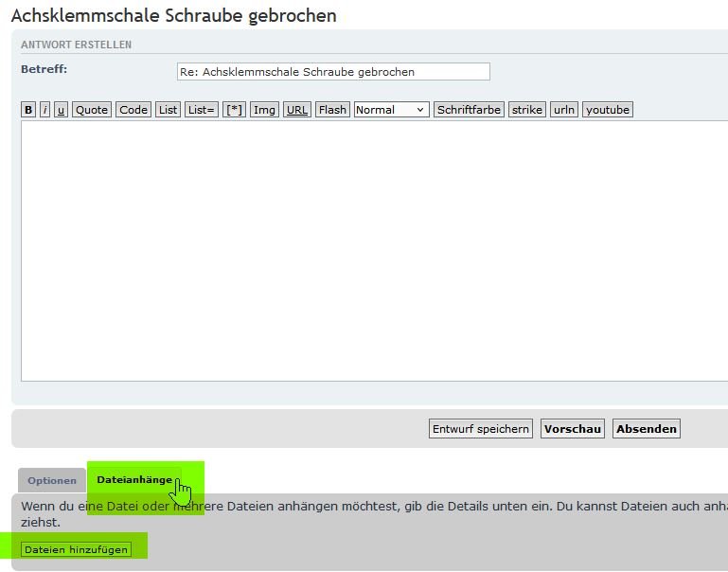Insert a link using URL button
The height and width of the screenshot is (572, 728).
click(x=297, y=110)
